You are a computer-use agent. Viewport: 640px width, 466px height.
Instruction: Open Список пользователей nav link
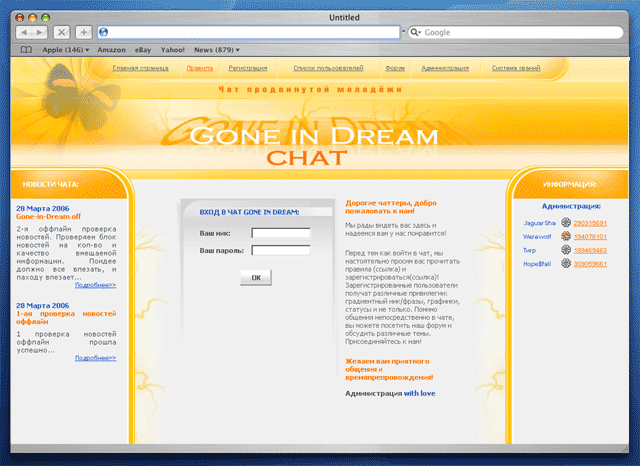coord(328,68)
